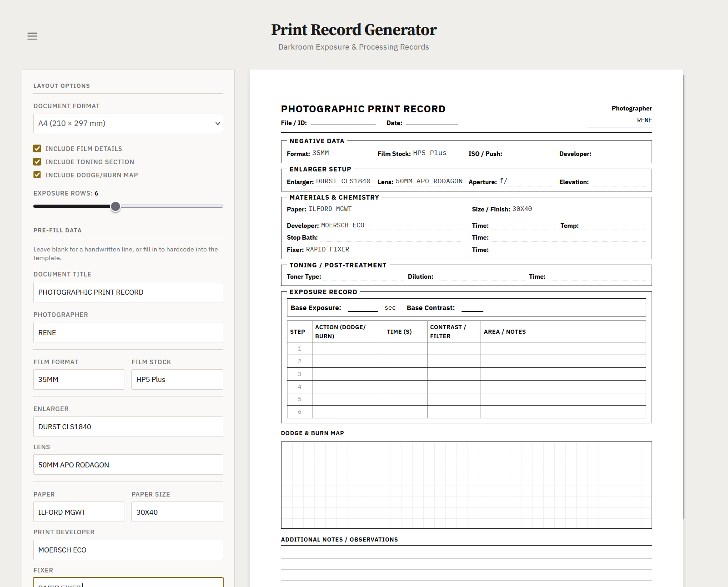The width and height of the screenshot is (728, 587).
Task: Click the preview pane vertical scrollbar
Action: pos(683,296)
